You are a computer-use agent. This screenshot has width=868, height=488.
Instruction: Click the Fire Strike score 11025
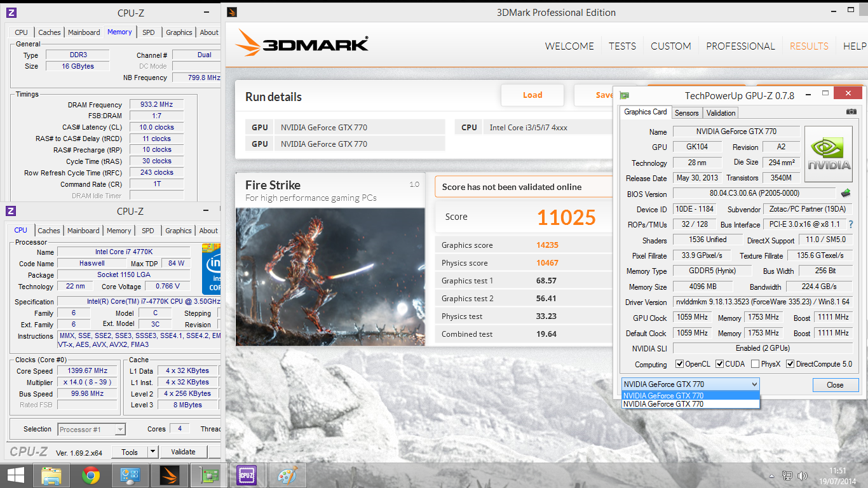pyautogui.click(x=566, y=217)
